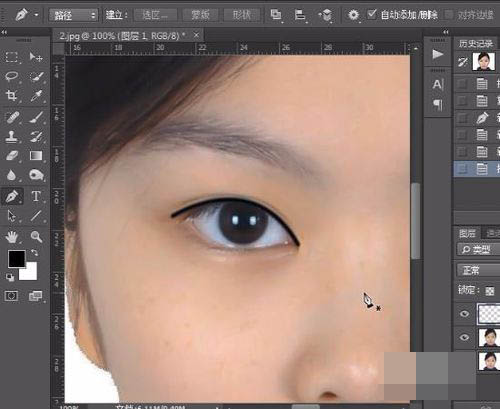This screenshot has width=500, height=409.
Task: Select the bottom portrait layer thumbnail
Action: point(489,361)
